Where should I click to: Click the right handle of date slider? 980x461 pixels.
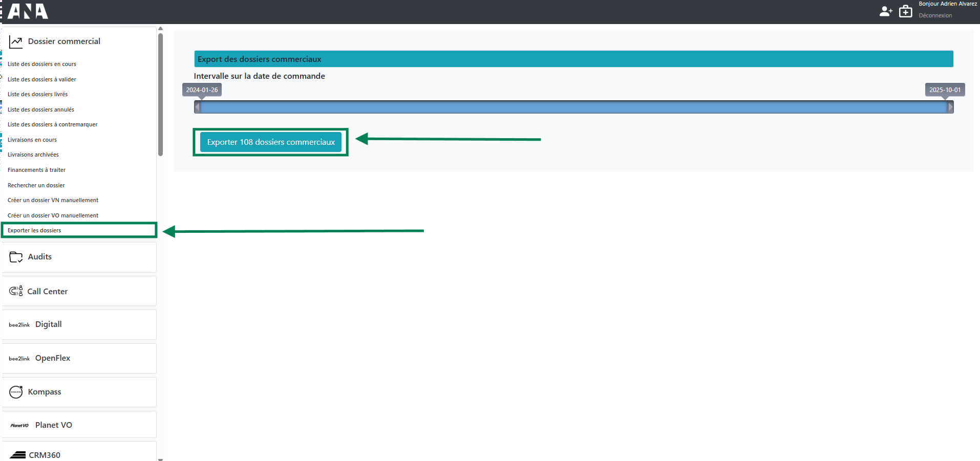tap(950, 107)
